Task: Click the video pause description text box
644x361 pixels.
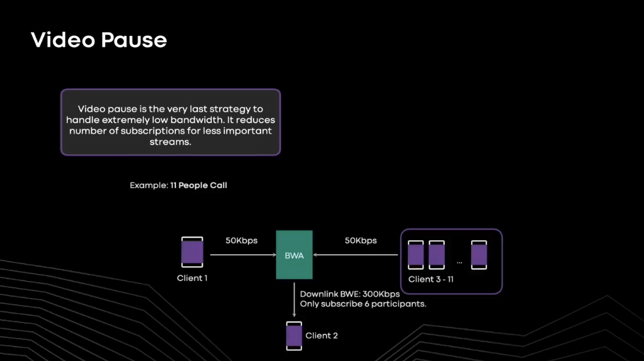Action: click(170, 122)
